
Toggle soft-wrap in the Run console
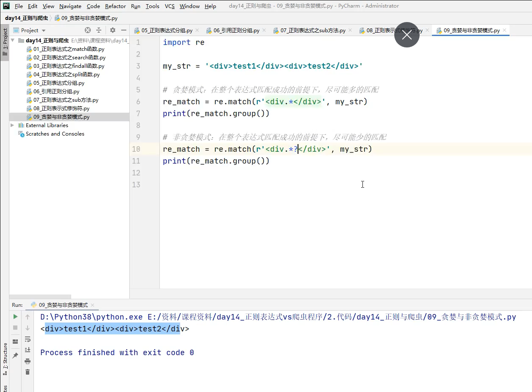point(28,339)
